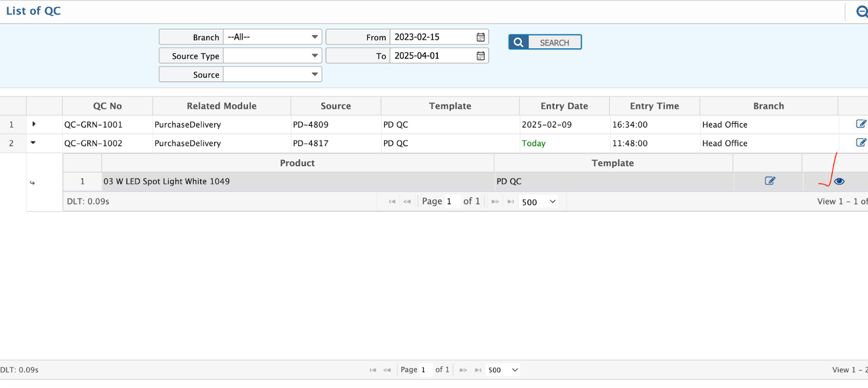
Task: Open the Source Type dropdown
Action: coord(272,56)
